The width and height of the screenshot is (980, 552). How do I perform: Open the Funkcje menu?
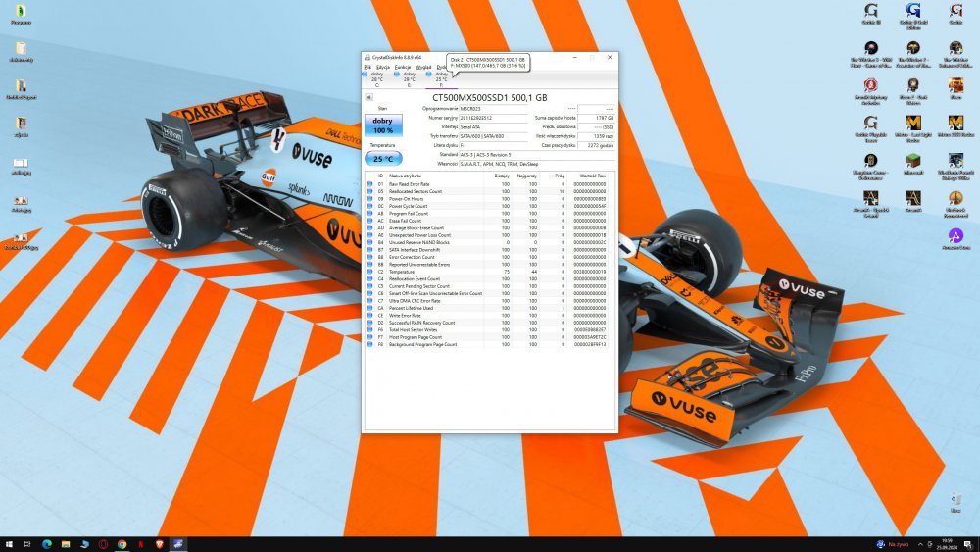403,67
